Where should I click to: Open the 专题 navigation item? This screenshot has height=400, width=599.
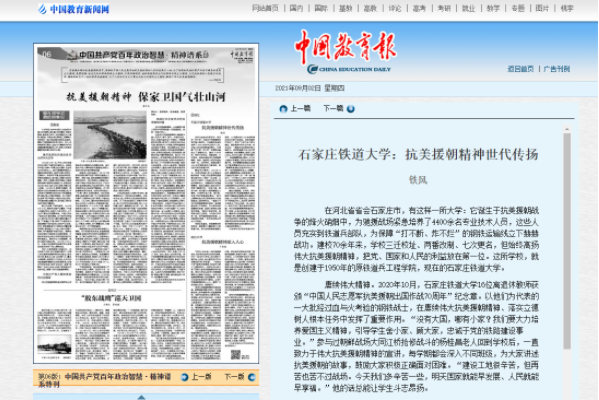coord(518,8)
